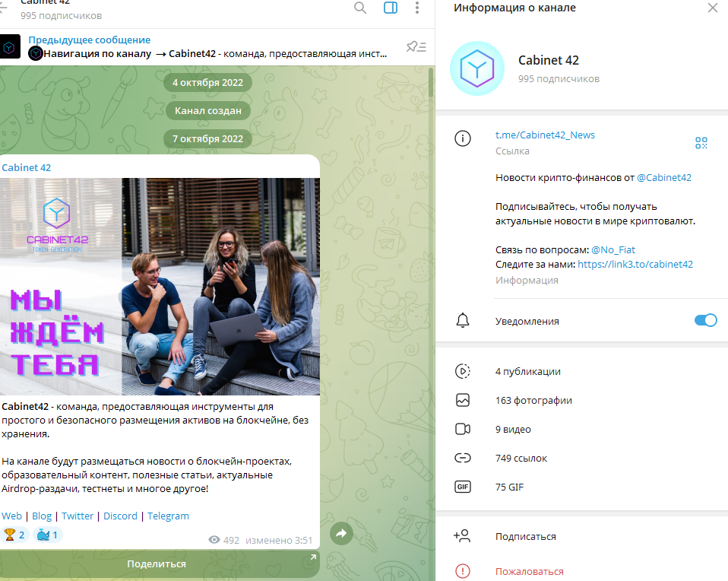Click the Канал создан service message

tap(208, 110)
